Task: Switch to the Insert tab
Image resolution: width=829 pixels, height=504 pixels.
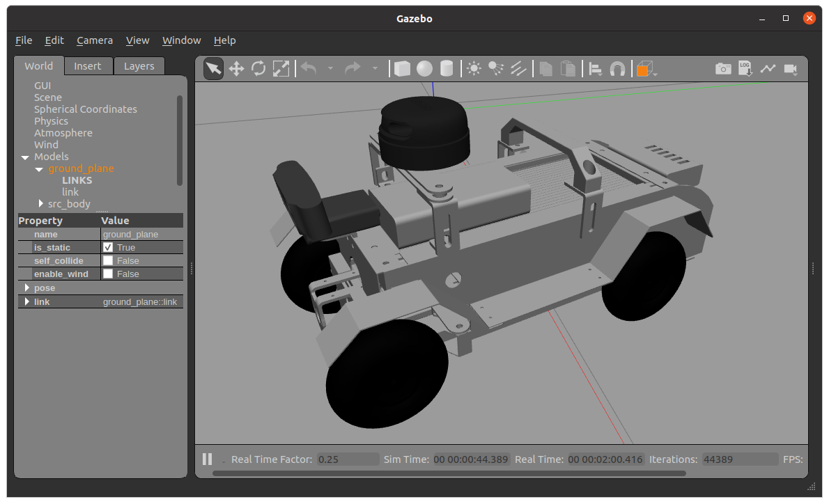Action: [x=88, y=66]
